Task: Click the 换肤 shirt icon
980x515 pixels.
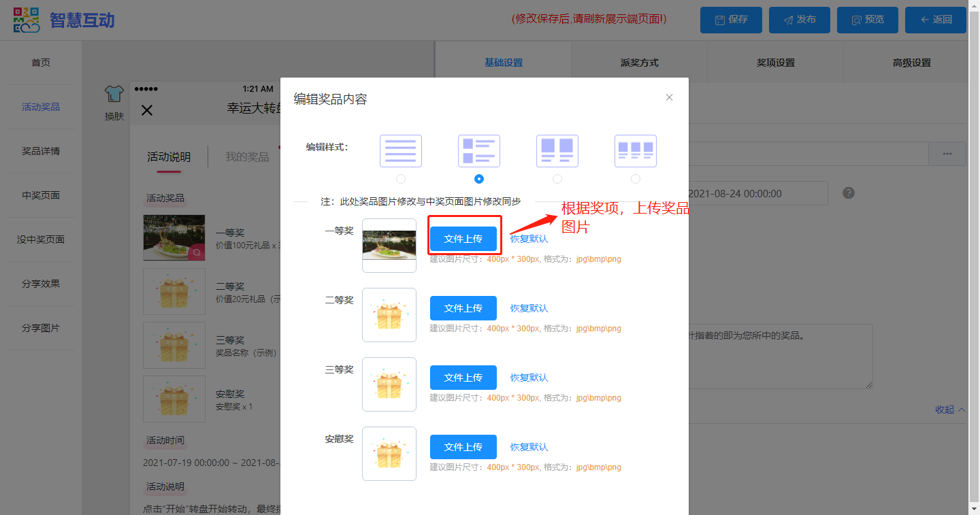Action: (x=114, y=95)
